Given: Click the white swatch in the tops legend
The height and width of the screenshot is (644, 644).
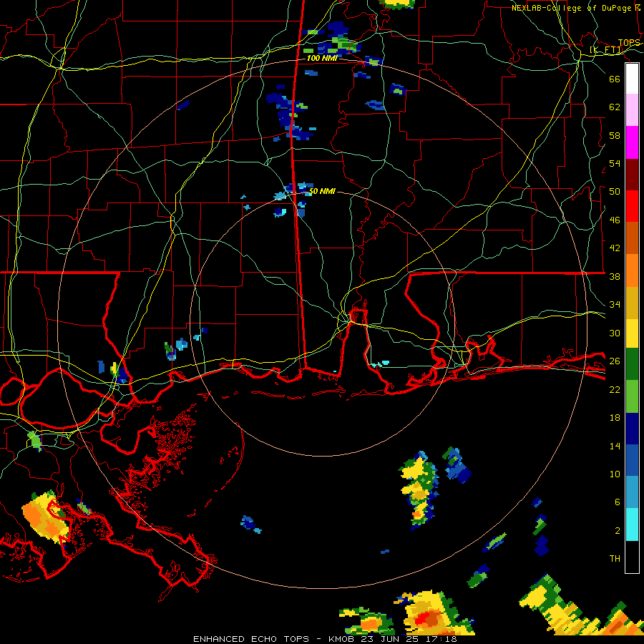Looking at the screenshot, I should tap(632, 79).
